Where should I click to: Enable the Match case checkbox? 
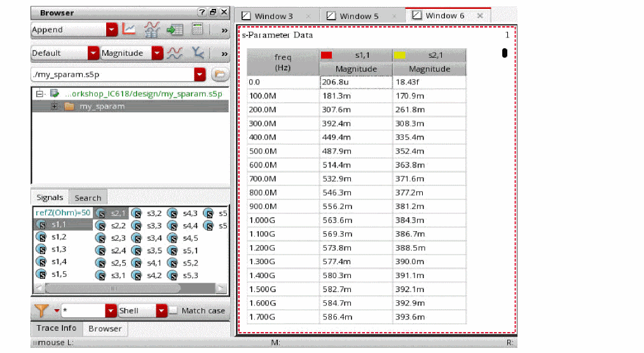coord(174,310)
